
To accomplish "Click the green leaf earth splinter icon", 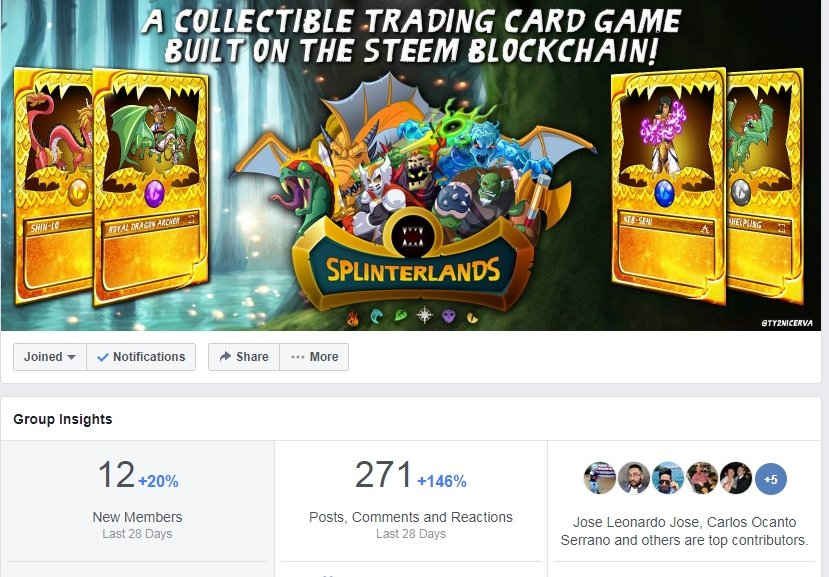I will pos(401,315).
